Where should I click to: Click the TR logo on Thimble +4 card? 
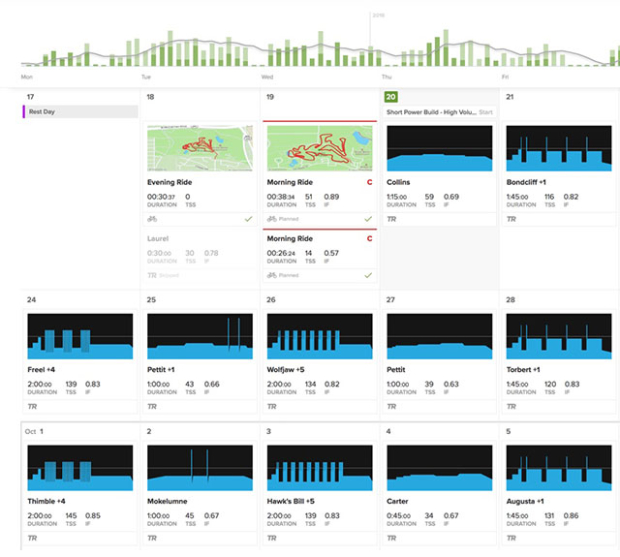click(32, 538)
